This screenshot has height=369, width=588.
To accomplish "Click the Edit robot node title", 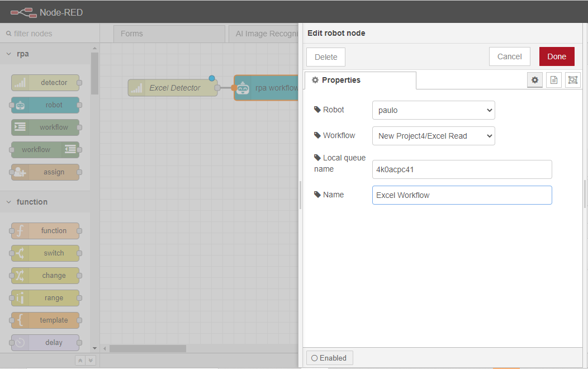I will coord(336,33).
